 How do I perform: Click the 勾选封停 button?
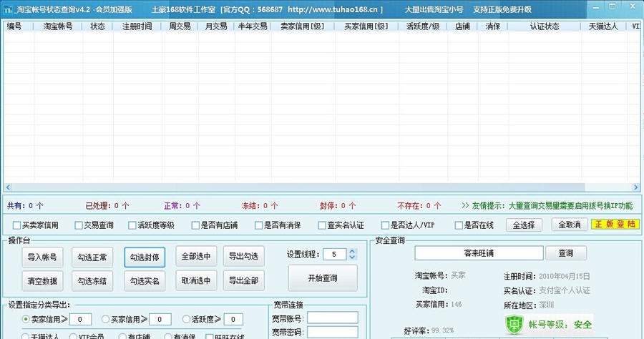(145, 257)
